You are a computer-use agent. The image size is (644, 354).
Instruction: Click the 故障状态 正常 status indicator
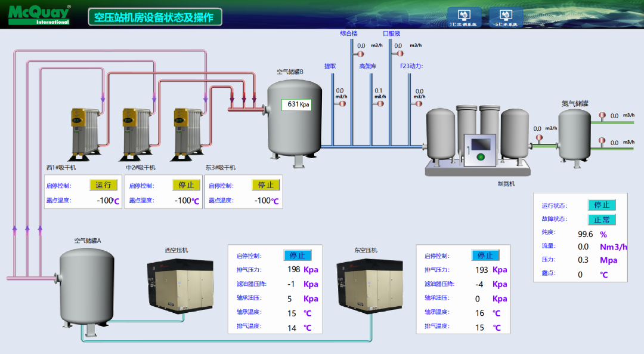[601, 219]
